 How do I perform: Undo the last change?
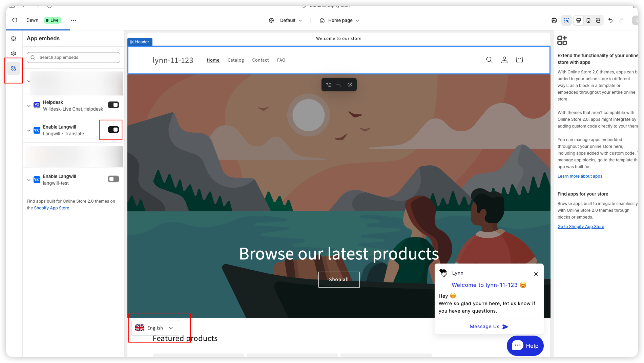(610, 20)
